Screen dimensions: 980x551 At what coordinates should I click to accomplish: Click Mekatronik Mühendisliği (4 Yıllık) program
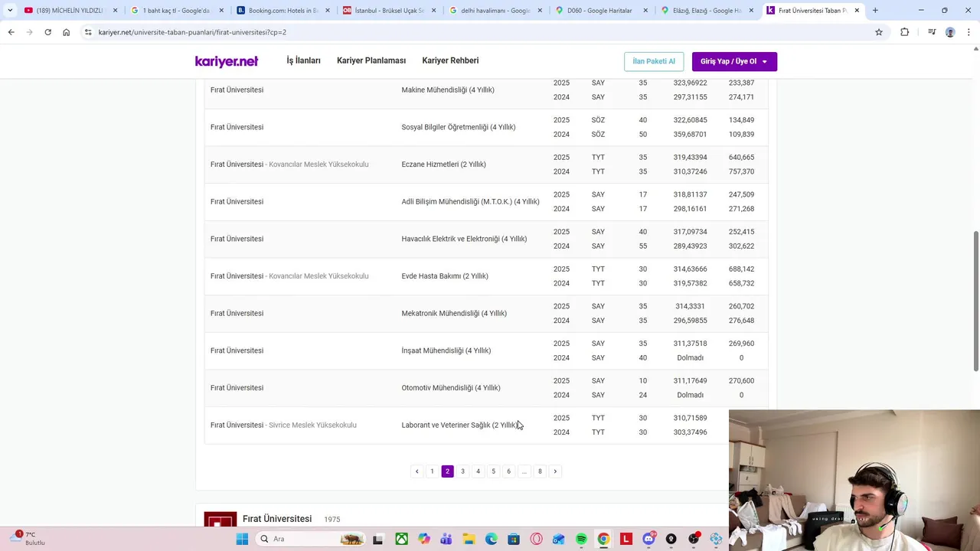pyautogui.click(x=454, y=314)
